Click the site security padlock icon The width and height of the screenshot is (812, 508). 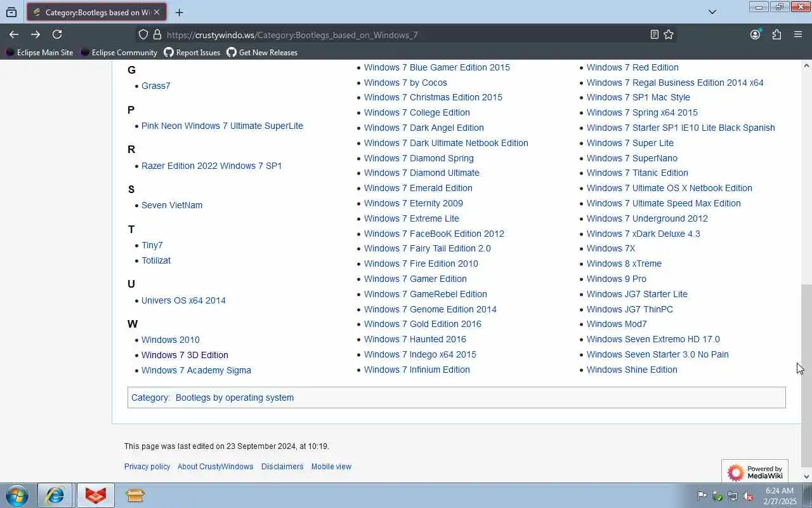(x=157, y=34)
